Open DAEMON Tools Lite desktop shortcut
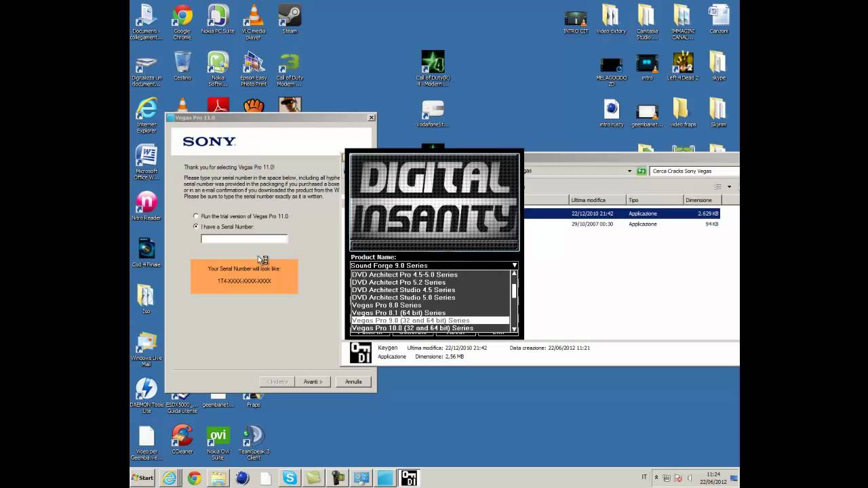 tap(146, 396)
